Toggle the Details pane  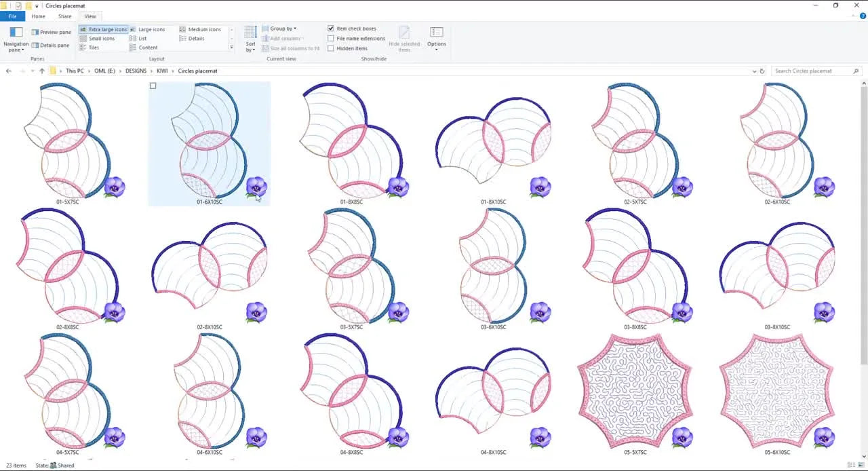pos(50,45)
